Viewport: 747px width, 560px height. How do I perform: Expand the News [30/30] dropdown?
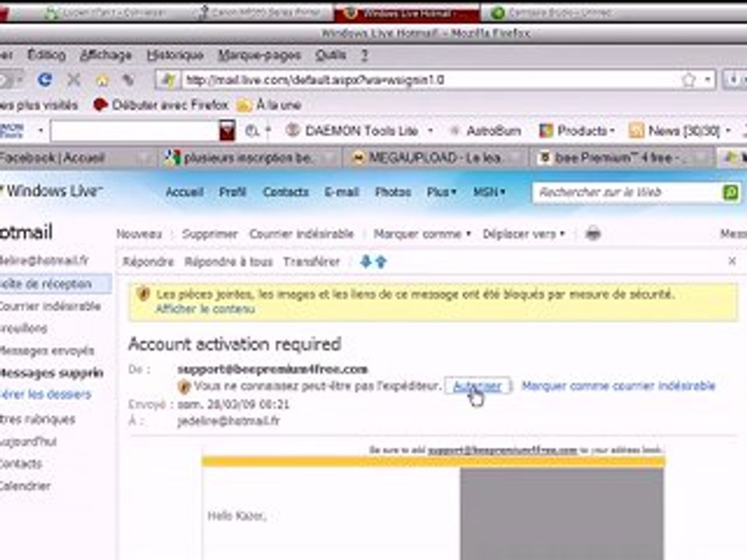728,131
